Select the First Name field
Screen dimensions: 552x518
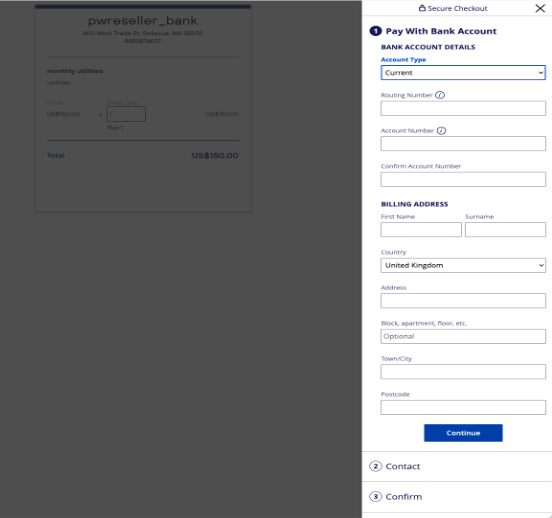click(x=421, y=230)
